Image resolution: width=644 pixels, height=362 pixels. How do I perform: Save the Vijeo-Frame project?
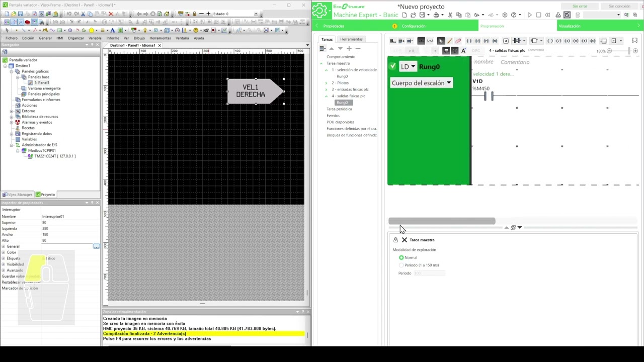click(x=20, y=14)
